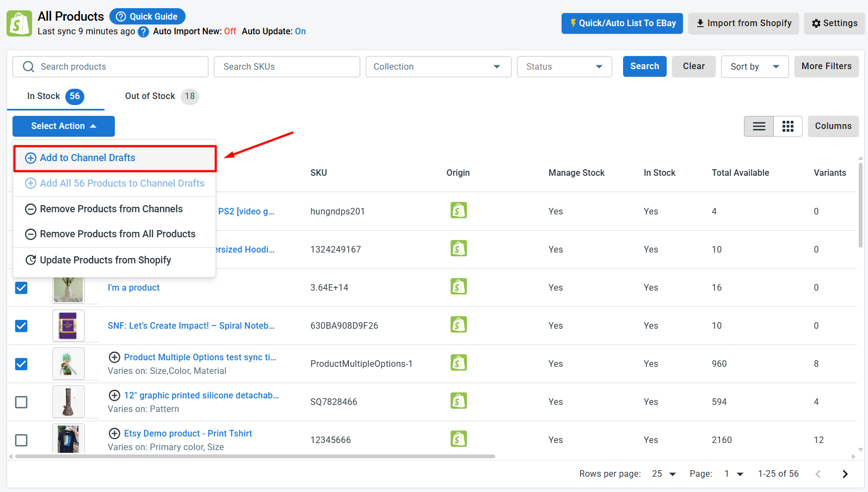This screenshot has height=492, width=868.
Task: Click Shopify origin icon for 630BA908D9F26 row
Action: coord(459,325)
